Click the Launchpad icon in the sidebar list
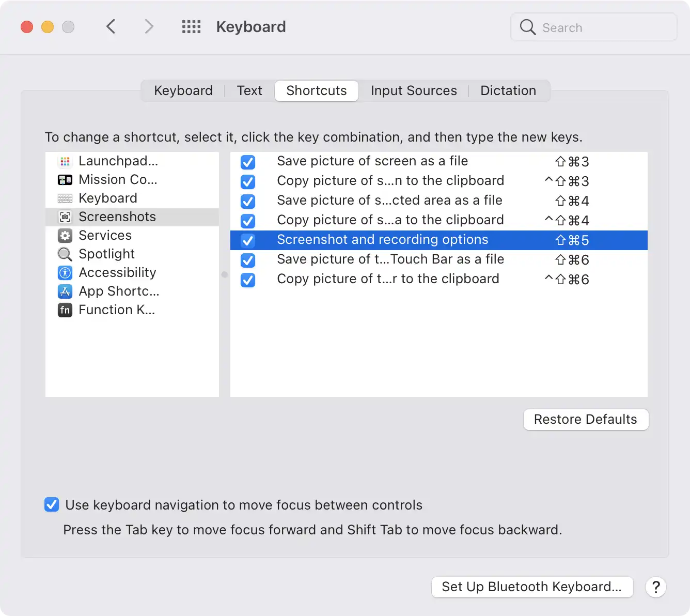690x616 pixels. point(65,162)
